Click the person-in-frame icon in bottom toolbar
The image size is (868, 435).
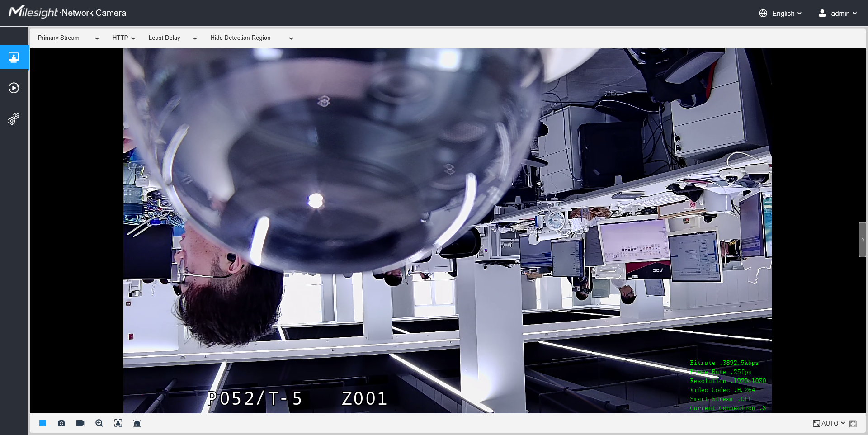pyautogui.click(x=118, y=423)
